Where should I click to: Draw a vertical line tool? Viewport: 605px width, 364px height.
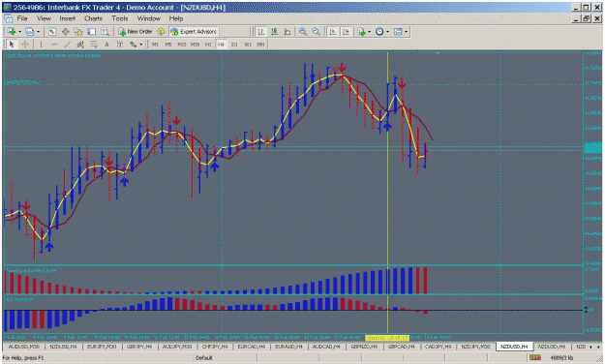[41, 45]
